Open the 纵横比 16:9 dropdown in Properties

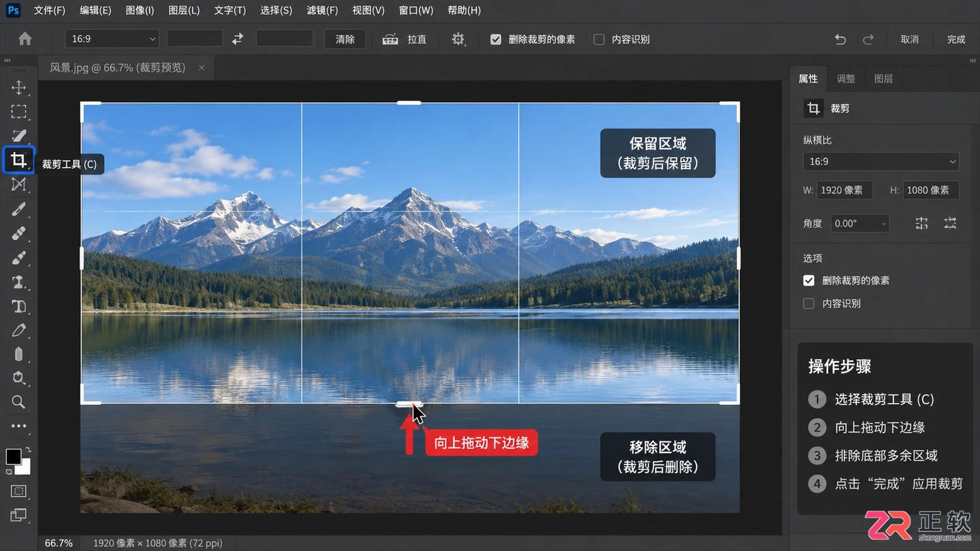(881, 162)
